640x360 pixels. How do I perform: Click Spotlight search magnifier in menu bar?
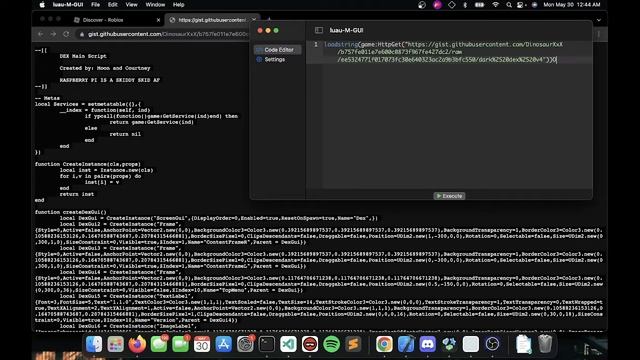tap(509, 5)
